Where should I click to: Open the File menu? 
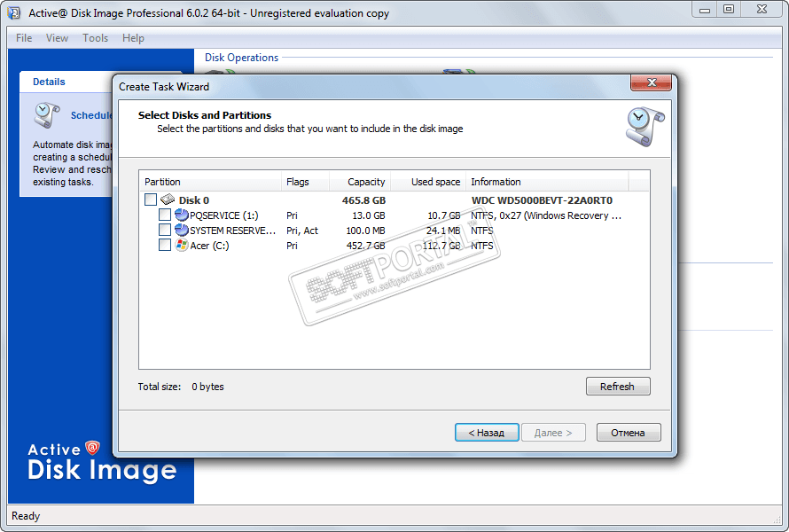click(24, 38)
